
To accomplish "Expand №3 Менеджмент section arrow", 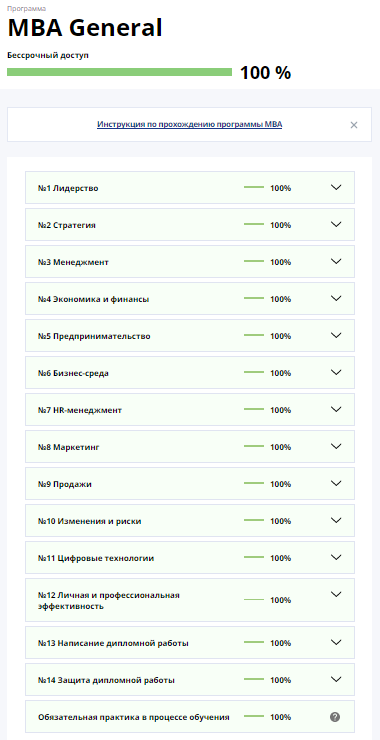I will (336, 261).
